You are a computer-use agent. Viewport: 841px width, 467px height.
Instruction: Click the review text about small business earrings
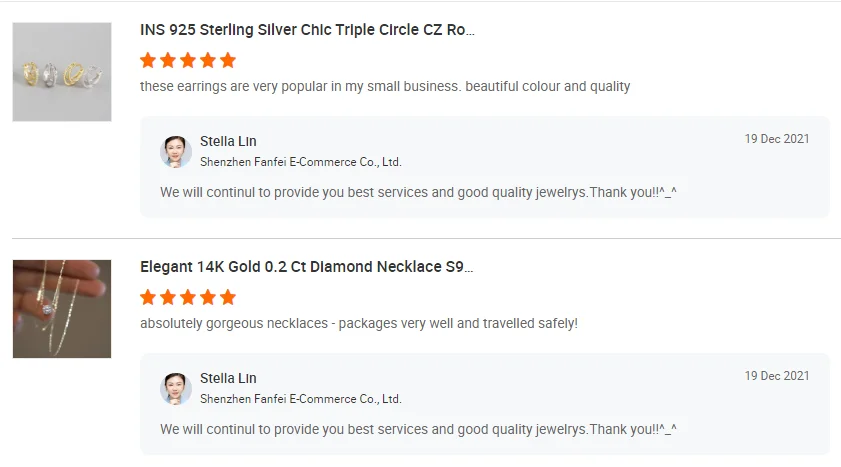[x=385, y=86]
